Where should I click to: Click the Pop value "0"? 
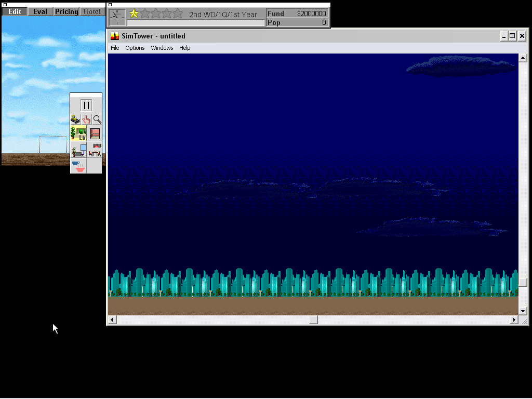[x=324, y=22]
